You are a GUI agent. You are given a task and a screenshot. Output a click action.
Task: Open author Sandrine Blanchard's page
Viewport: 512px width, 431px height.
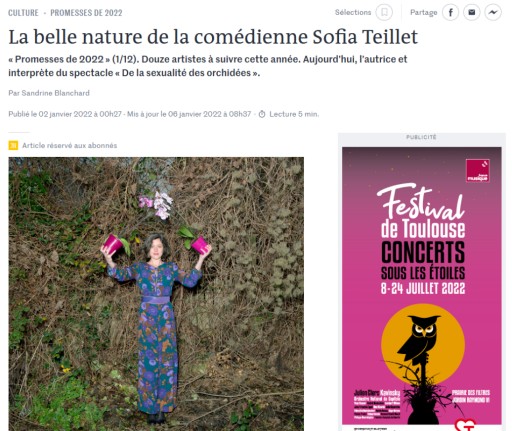(55, 93)
